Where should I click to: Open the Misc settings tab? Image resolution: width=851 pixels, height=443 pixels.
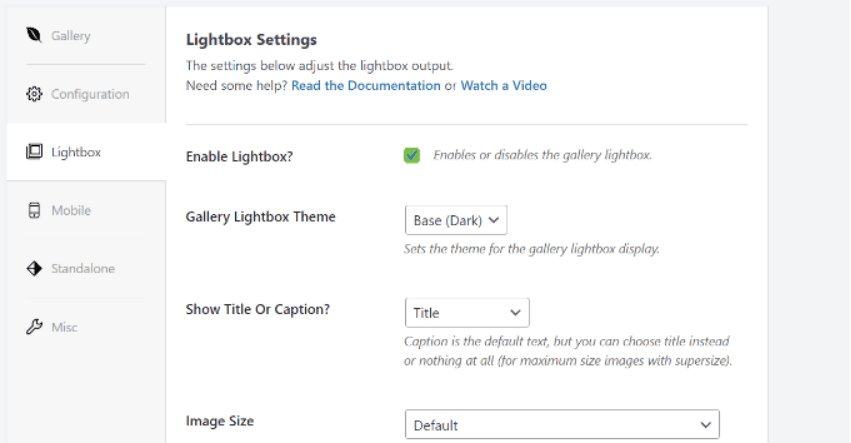[x=64, y=327]
